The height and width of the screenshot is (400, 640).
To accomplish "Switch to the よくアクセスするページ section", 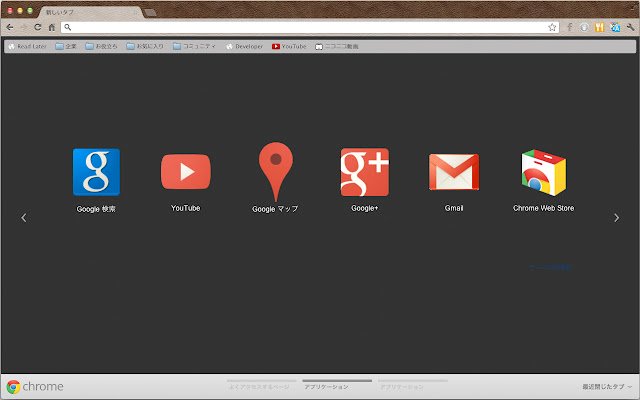I will pos(261,385).
